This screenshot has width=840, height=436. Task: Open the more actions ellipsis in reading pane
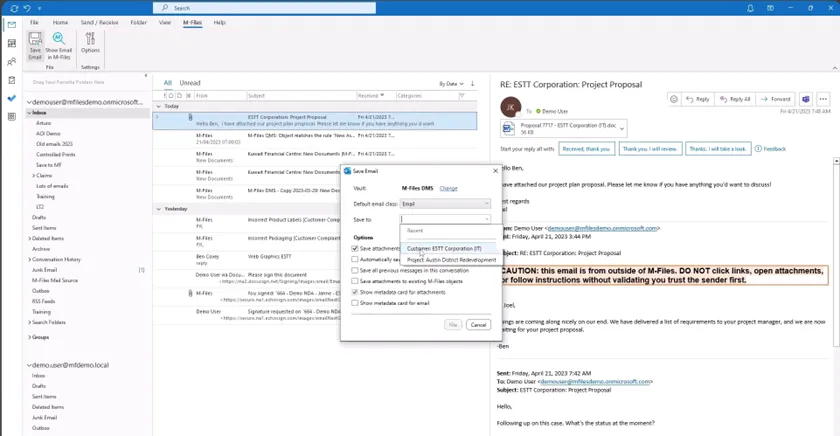pos(823,99)
